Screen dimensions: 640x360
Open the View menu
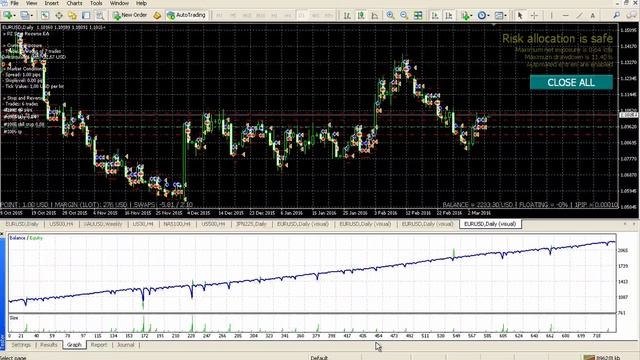click(31, 3)
